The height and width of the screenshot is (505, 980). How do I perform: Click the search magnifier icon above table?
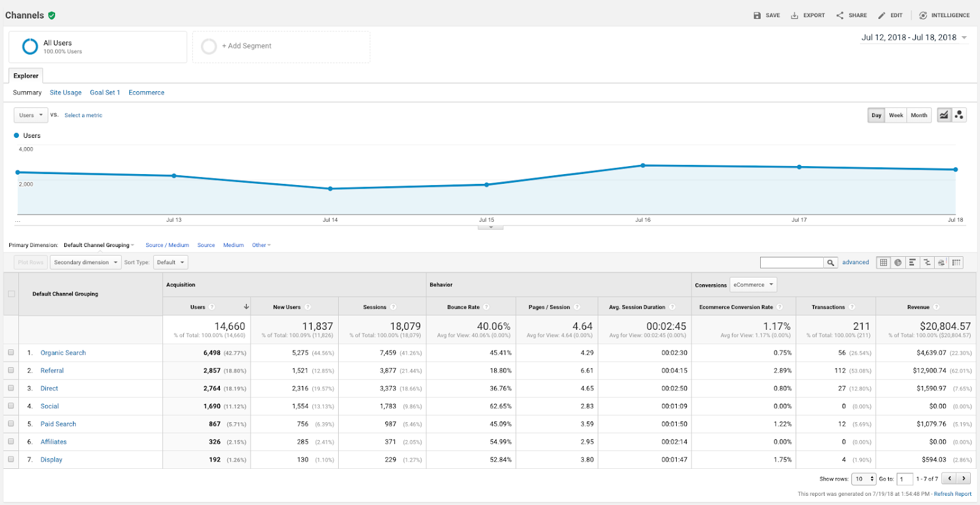pyautogui.click(x=831, y=262)
